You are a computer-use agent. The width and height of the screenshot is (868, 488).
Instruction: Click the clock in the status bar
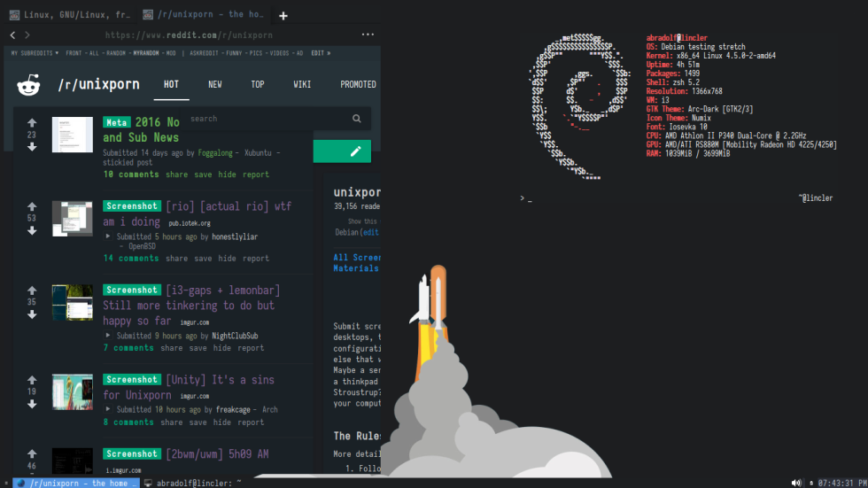click(842, 483)
